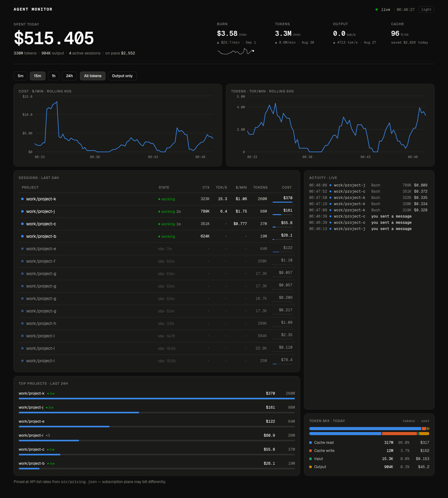Click dim dot beside work/project-f session
Image resolution: width=448 pixels, height=498 pixels.
click(22, 261)
